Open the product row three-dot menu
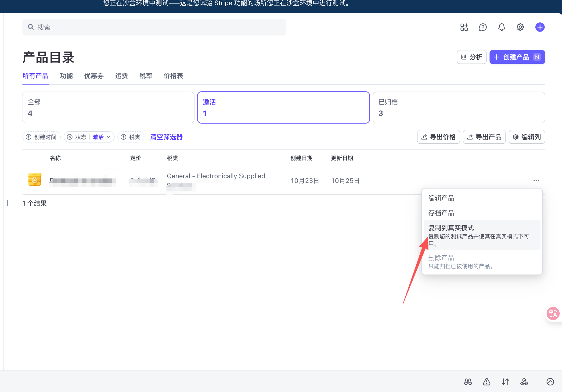 (536, 181)
